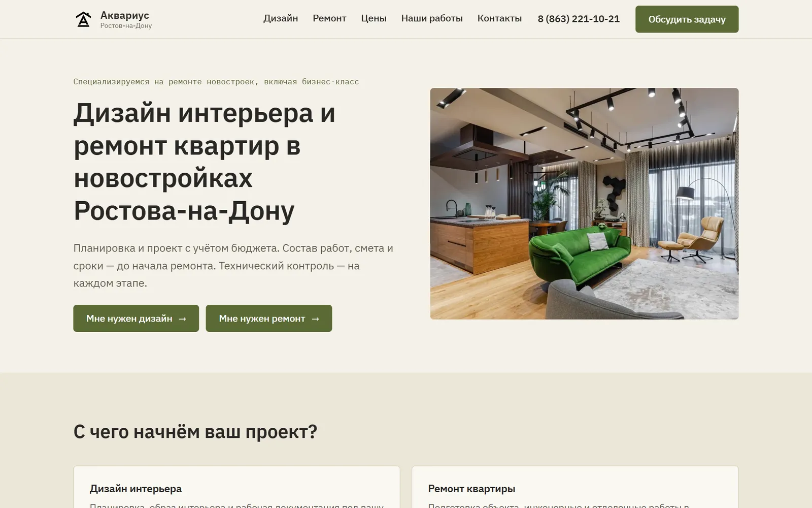Click the paragraph starting Планировка и проект
Image resolution: width=812 pixels, height=508 pixels.
pyautogui.click(x=233, y=266)
